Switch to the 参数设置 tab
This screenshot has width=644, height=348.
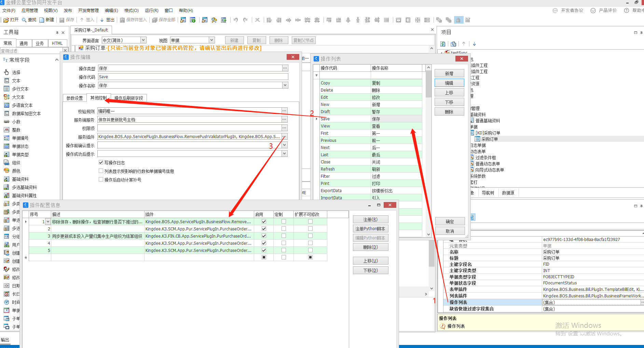pos(74,98)
